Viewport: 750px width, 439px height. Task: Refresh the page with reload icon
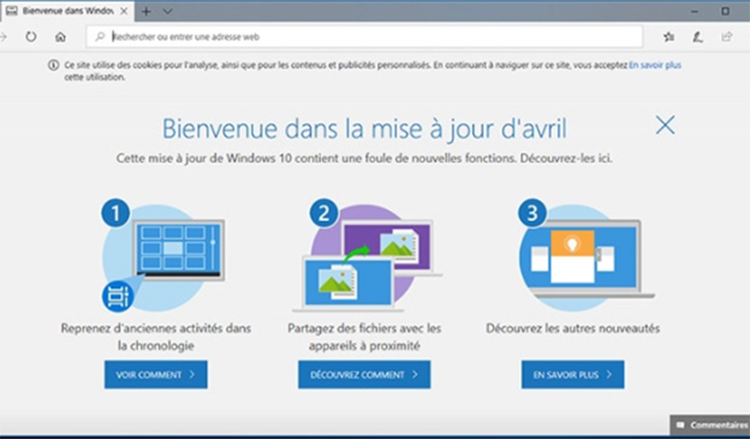point(31,36)
